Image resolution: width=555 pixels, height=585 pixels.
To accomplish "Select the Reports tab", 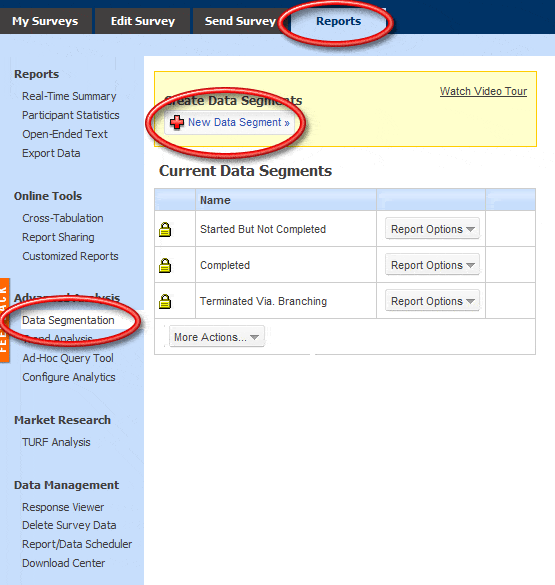I will click(x=338, y=21).
